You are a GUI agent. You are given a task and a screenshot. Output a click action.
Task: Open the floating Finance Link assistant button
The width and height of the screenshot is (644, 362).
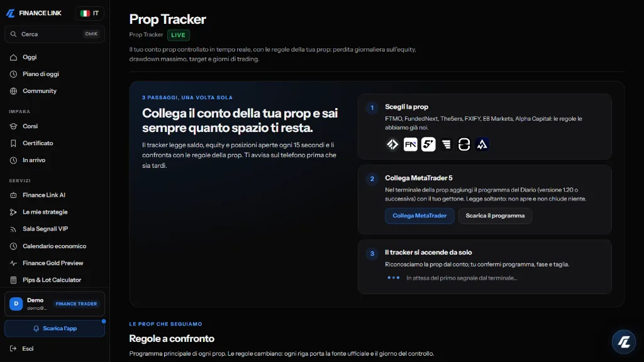624,341
